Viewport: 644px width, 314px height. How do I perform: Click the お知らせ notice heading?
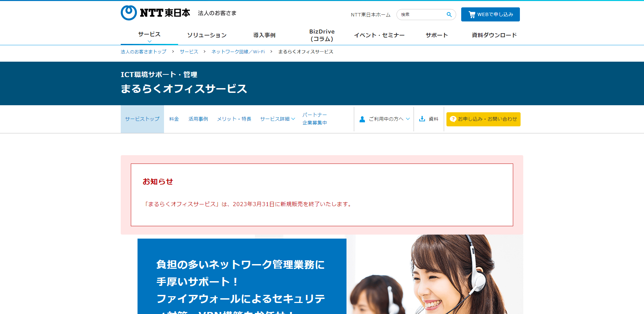[x=158, y=182]
